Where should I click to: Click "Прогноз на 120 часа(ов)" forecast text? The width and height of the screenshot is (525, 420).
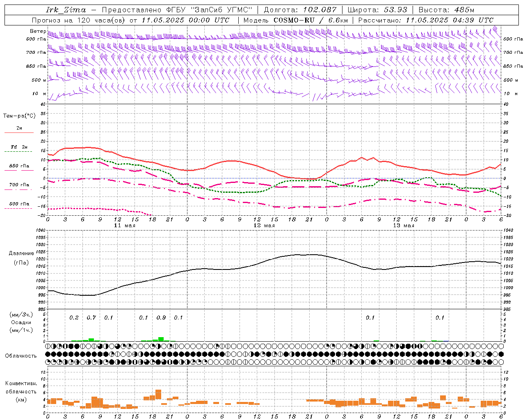pyautogui.click(x=79, y=20)
